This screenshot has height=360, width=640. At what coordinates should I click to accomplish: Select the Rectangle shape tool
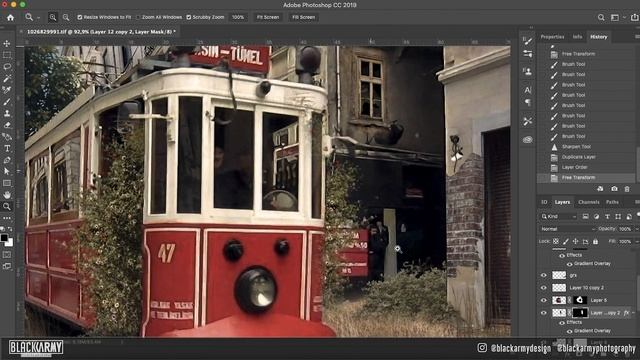7,183
